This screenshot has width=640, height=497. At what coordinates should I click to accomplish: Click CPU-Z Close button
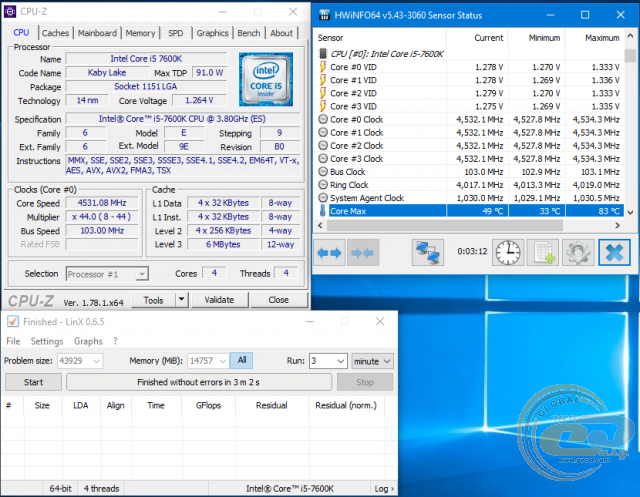(278, 300)
